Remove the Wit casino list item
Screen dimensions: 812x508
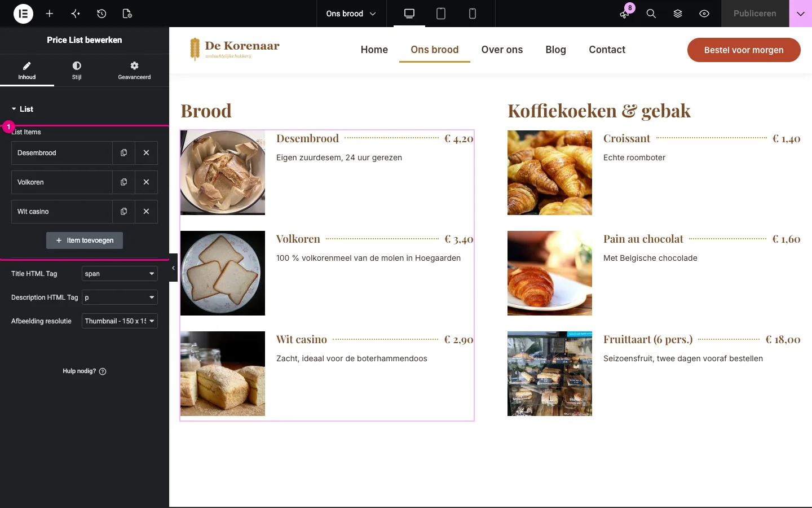146,212
